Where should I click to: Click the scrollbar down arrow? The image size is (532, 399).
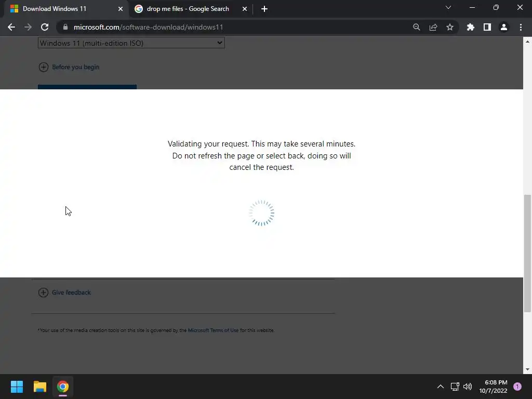tap(528, 369)
